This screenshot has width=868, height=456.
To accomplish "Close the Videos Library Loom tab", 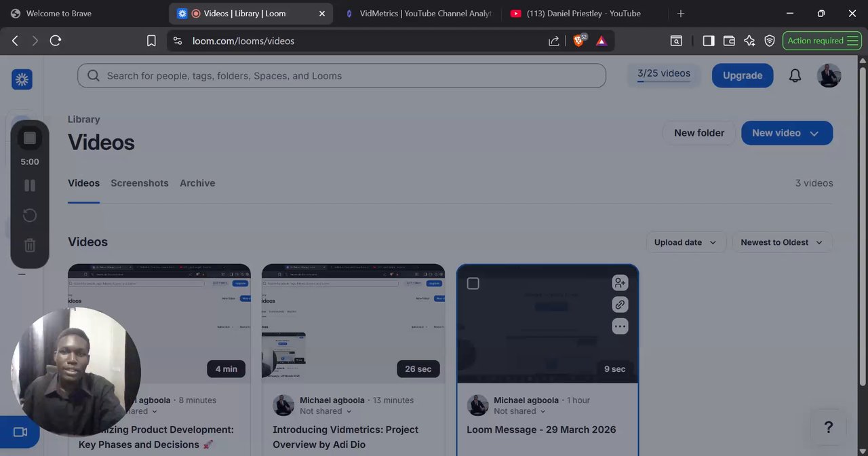I will pos(322,14).
